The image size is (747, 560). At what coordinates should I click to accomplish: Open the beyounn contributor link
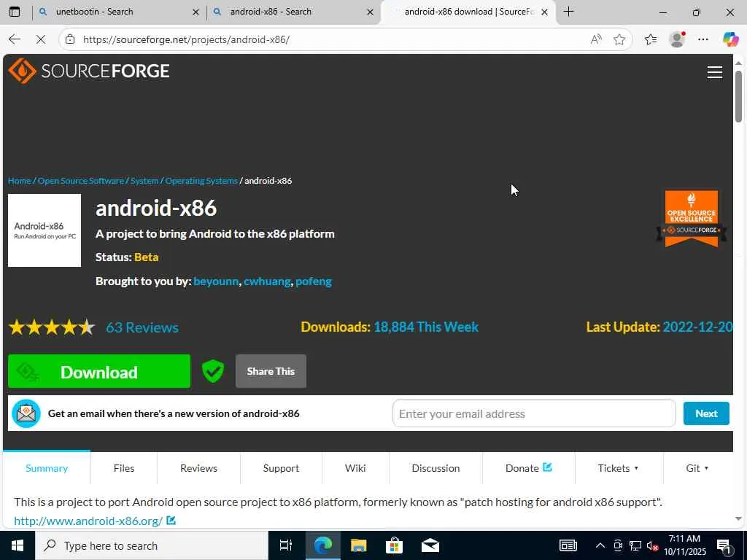[216, 281]
